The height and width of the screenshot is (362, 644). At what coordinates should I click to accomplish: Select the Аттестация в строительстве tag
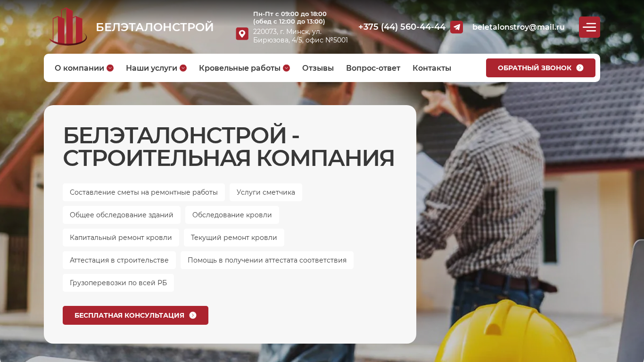point(119,260)
